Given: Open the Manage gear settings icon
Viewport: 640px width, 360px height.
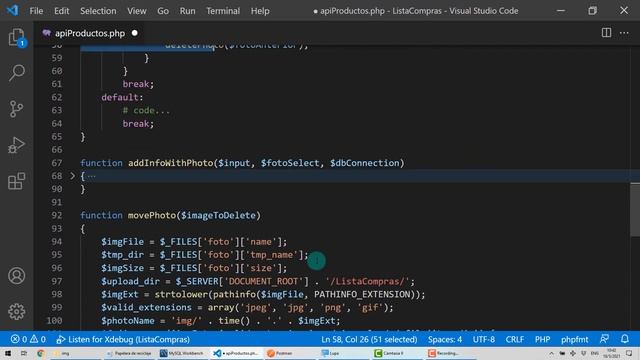Looking at the screenshot, I should (x=16, y=312).
